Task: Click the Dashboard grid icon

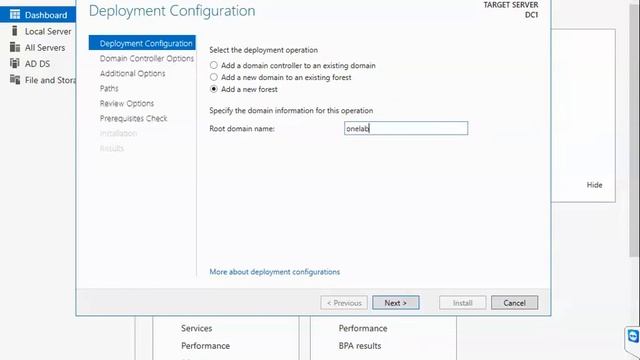Action: pos(15,15)
